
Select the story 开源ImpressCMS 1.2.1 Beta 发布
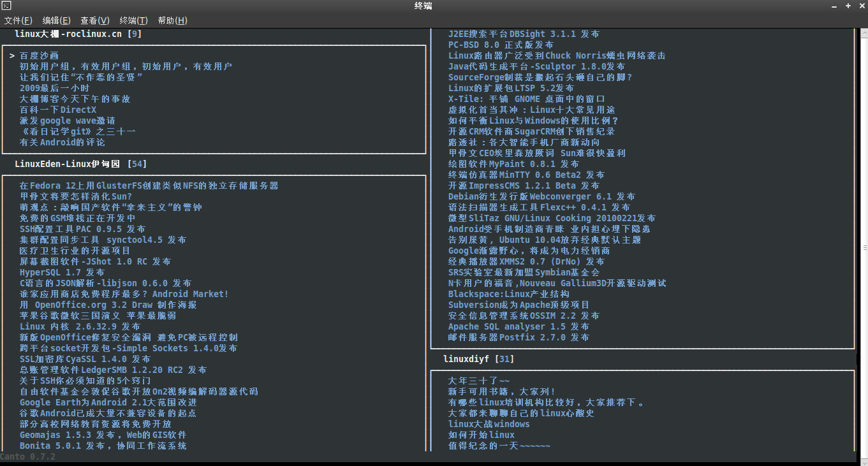pos(524,186)
